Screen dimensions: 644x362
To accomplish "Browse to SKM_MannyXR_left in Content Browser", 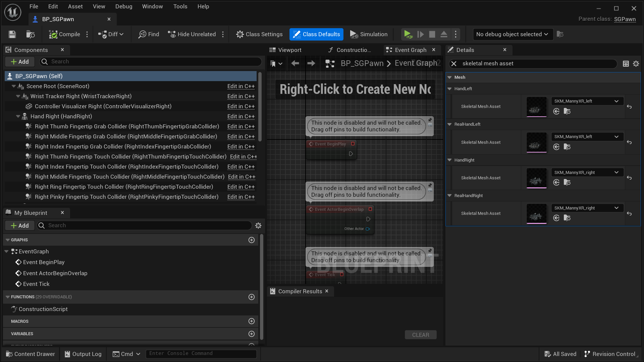I will coord(567,111).
